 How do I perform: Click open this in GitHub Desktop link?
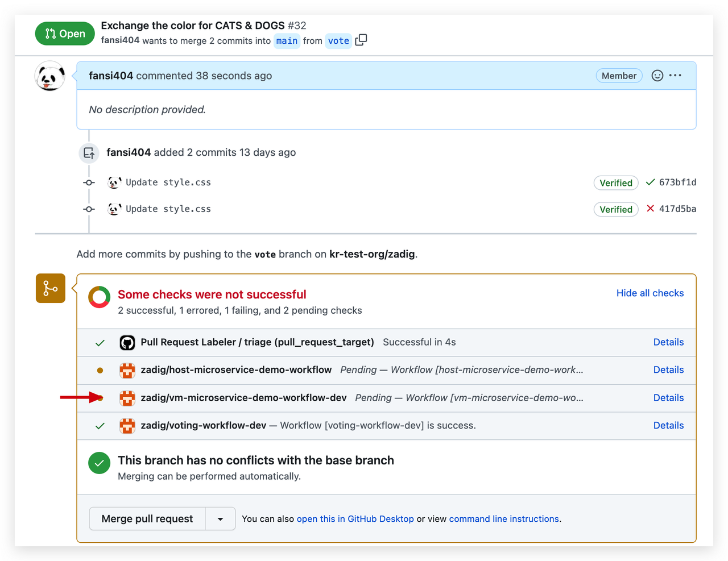pos(355,519)
